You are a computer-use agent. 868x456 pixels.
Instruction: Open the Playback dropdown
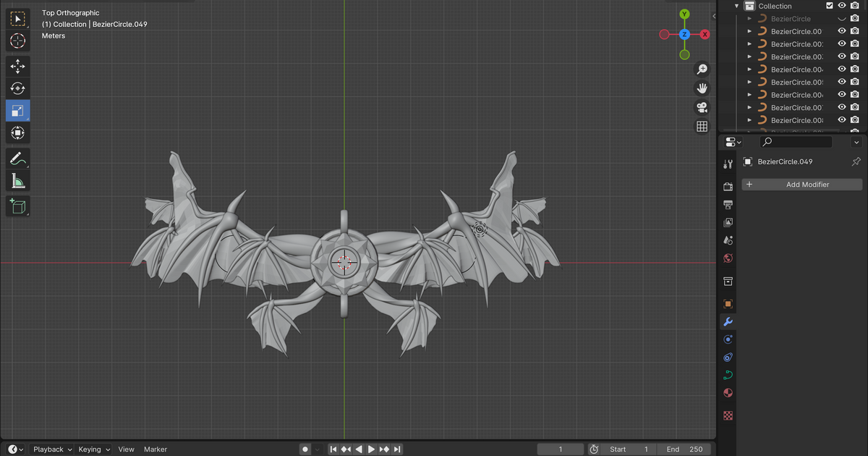52,449
